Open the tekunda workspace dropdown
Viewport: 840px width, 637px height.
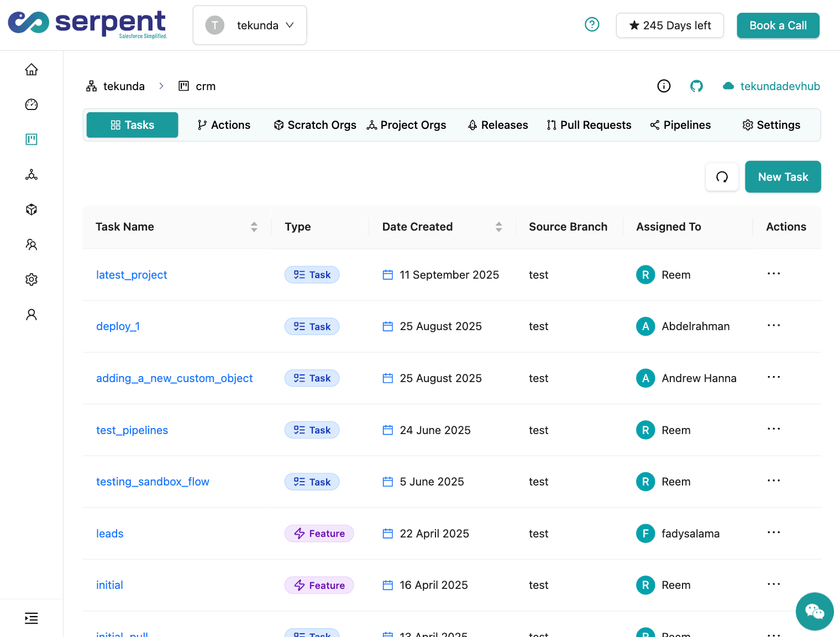click(250, 25)
